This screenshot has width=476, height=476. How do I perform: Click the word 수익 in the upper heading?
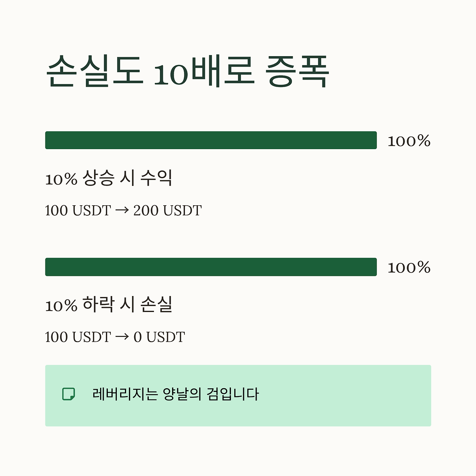pos(156,178)
